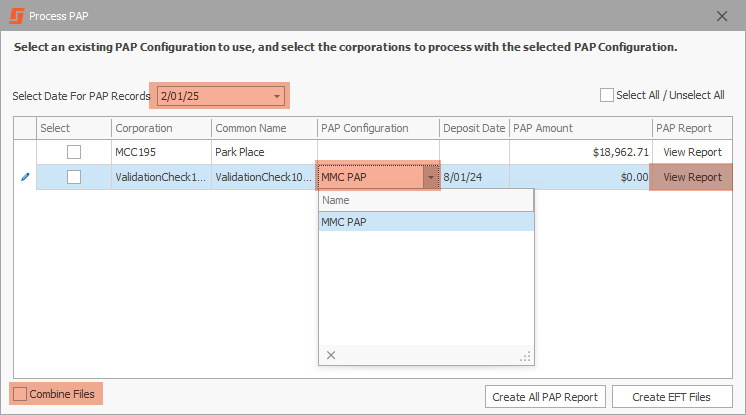Viewport: 746px width, 415px height.
Task: Open the PAP Records date dropdown arrow
Action: pyautogui.click(x=277, y=96)
